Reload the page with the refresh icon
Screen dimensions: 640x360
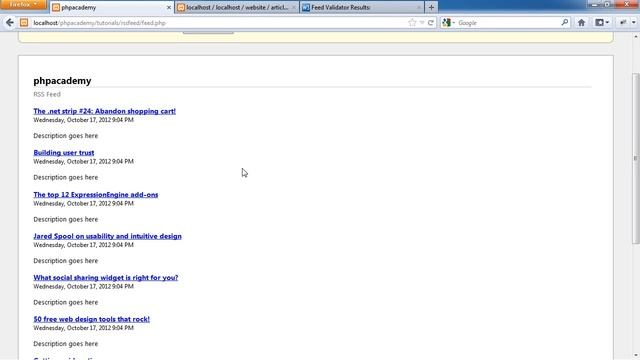pos(431,23)
